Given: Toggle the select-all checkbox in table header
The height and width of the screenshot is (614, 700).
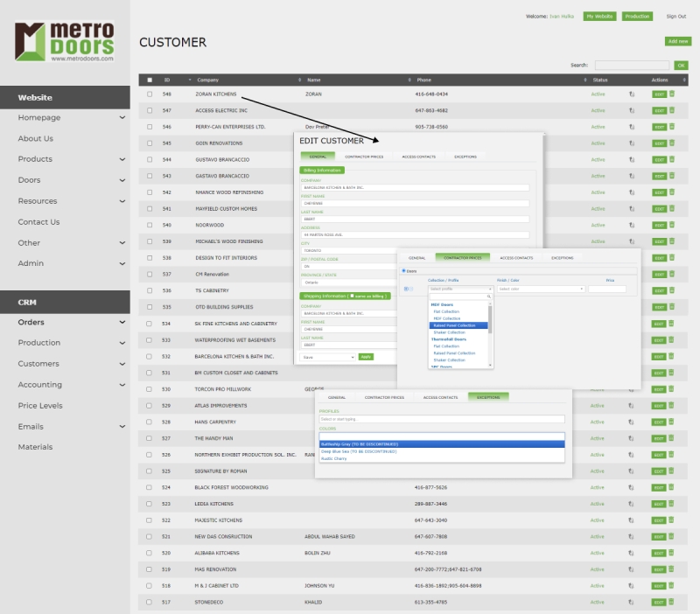Looking at the screenshot, I should 150,80.
